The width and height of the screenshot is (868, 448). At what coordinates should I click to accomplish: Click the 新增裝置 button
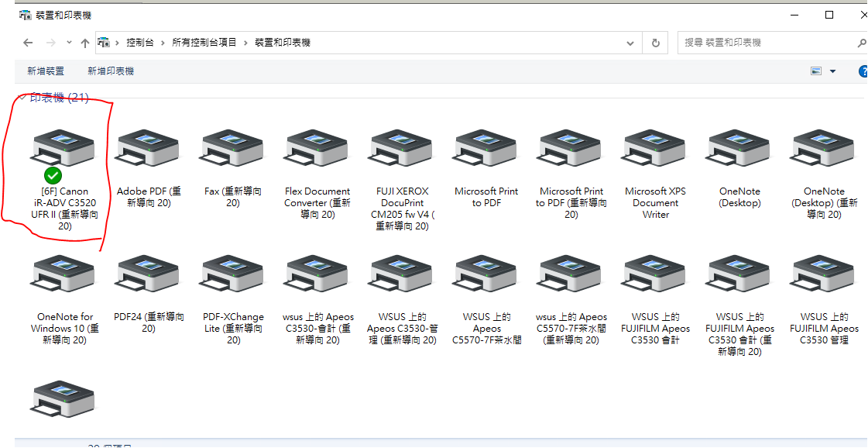coord(46,71)
